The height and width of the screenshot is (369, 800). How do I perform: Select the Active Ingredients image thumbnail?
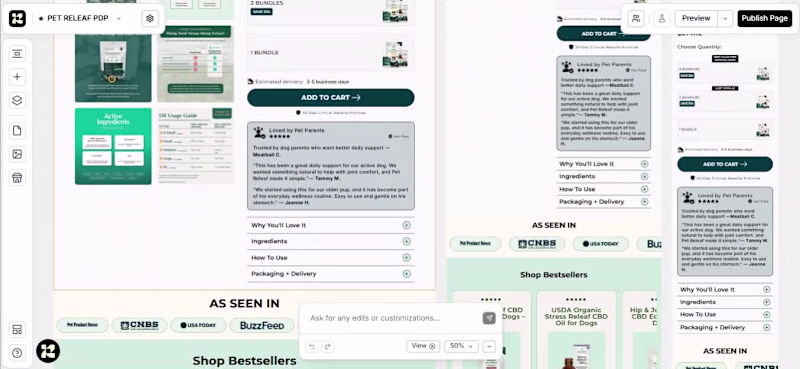point(113,146)
